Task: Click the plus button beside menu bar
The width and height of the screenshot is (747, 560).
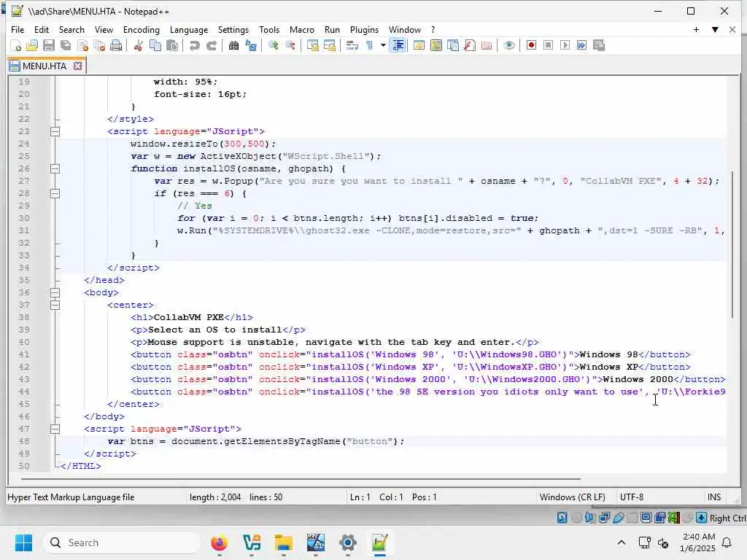Action: (x=697, y=29)
